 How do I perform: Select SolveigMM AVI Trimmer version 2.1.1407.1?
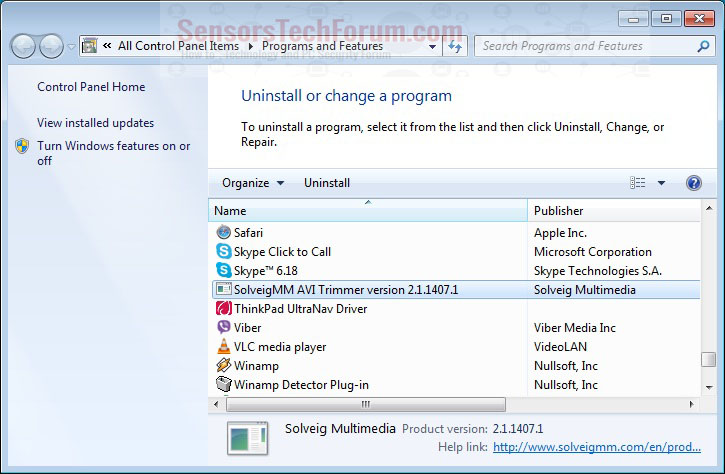[x=346, y=290]
